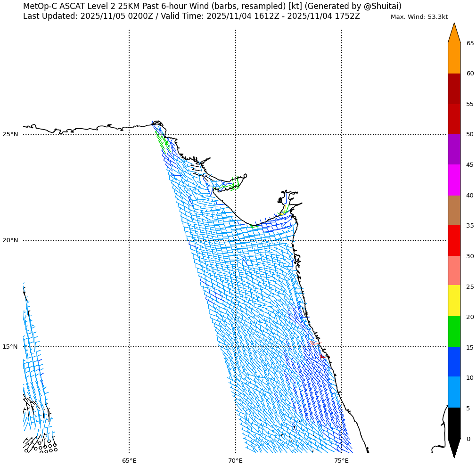Click the 65°E longitude axis label
The height and width of the screenshot is (466, 476).
pyautogui.click(x=129, y=460)
